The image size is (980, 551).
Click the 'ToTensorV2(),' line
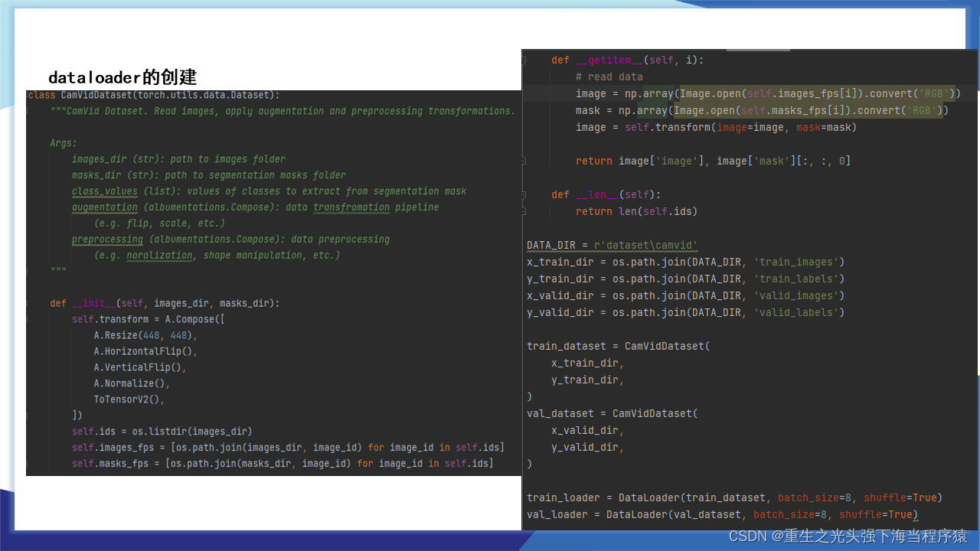coord(129,399)
